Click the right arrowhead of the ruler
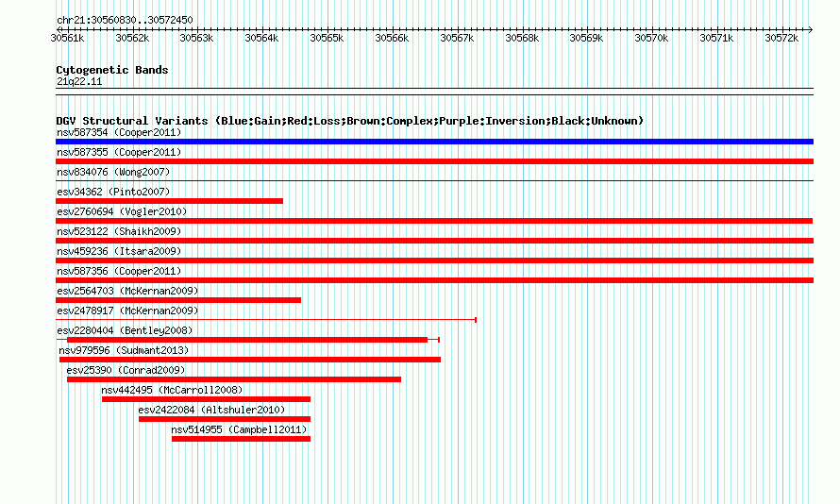 coord(811,29)
